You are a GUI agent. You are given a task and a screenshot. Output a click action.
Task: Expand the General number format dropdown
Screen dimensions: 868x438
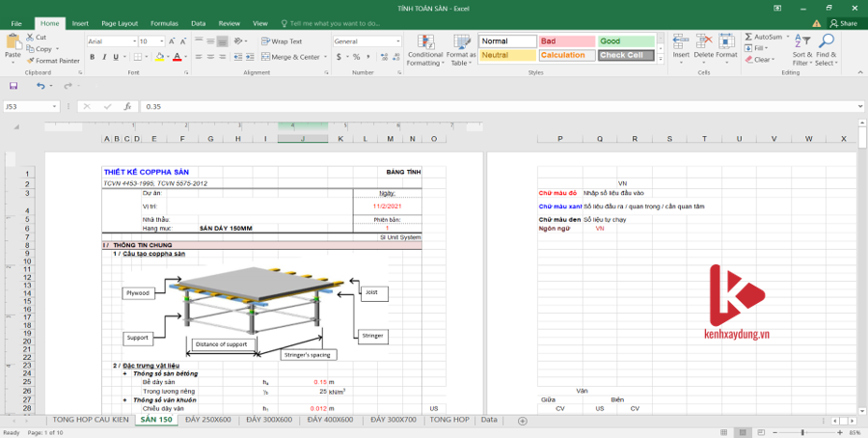[397, 41]
